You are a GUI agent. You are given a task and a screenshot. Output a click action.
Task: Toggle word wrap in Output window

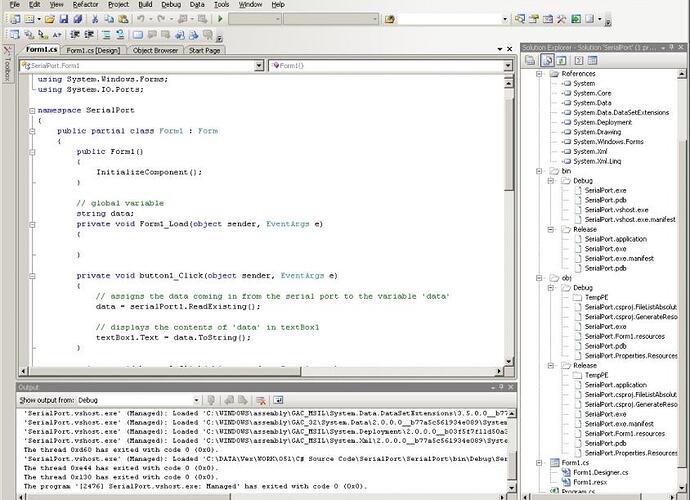(x=278, y=400)
